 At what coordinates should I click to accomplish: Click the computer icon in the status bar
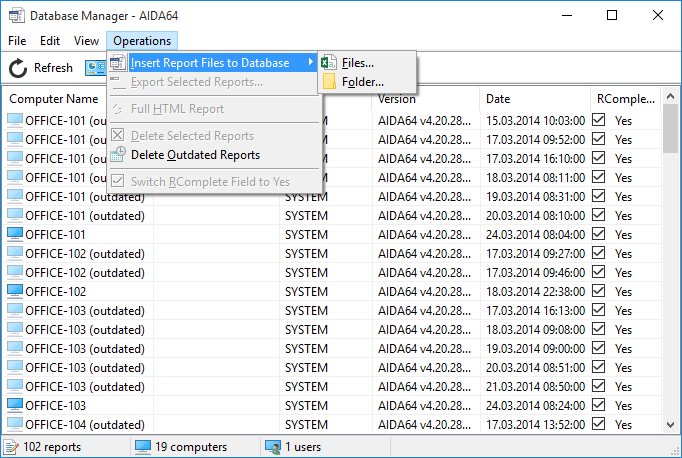[x=143, y=447]
